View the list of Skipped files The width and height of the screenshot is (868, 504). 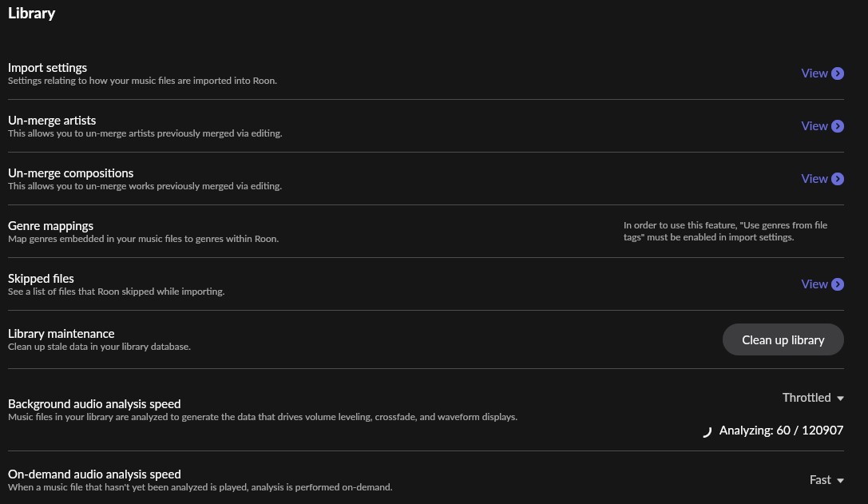[x=814, y=284]
